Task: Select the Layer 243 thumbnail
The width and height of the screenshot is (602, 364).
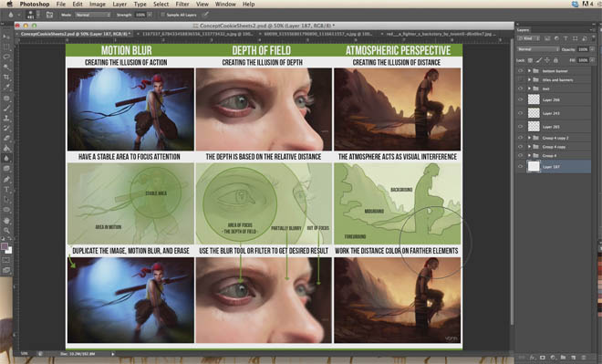Action: pos(534,113)
